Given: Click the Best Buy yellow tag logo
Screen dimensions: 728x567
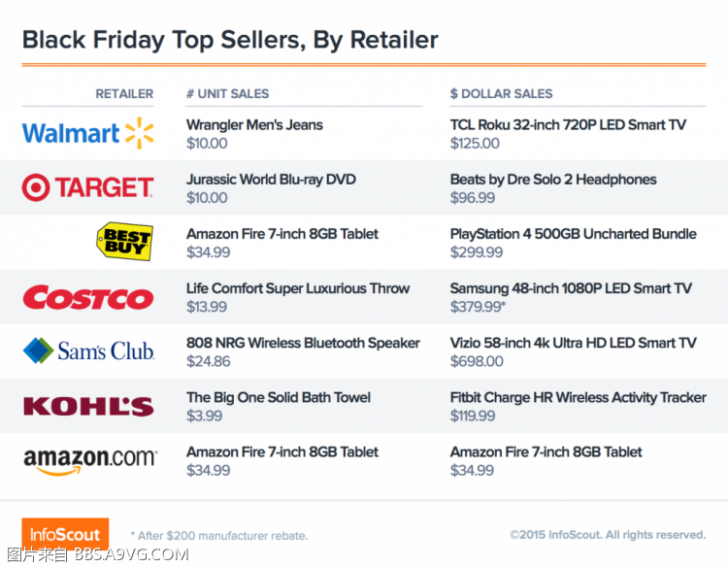Looking at the screenshot, I should [x=125, y=242].
